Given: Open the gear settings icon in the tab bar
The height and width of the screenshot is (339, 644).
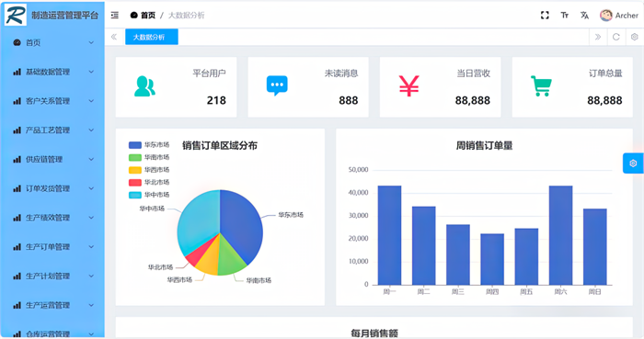Looking at the screenshot, I should (635, 37).
